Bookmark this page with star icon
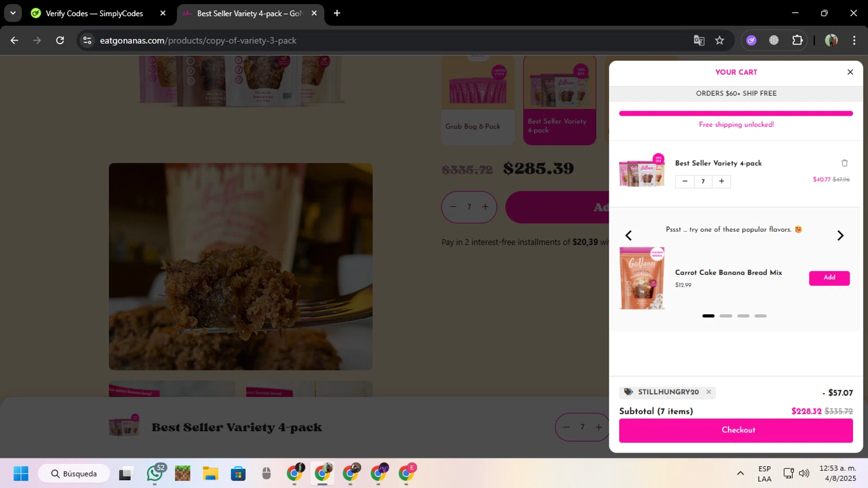Screen dimensions: 868x488 click(719, 41)
